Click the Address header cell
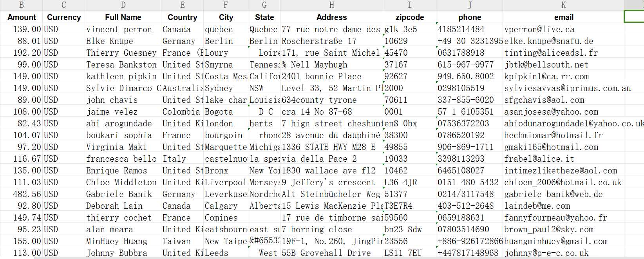 pyautogui.click(x=331, y=17)
